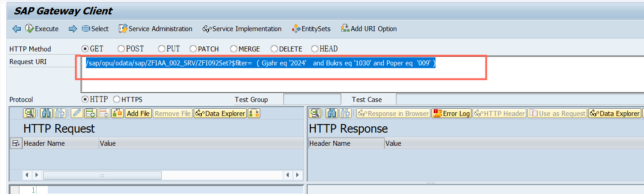The height and width of the screenshot is (194, 644).
Task: Click the Test Group input field
Action: (x=312, y=99)
